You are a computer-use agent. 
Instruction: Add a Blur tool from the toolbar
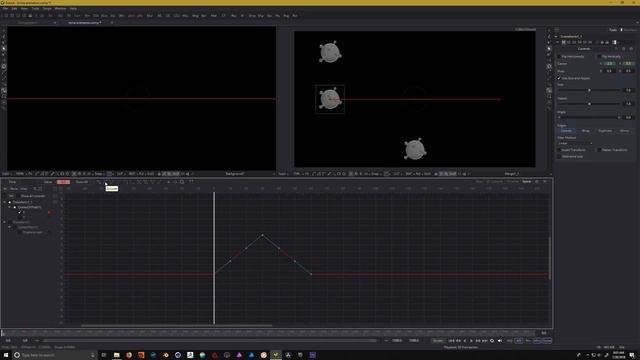pos(149,16)
